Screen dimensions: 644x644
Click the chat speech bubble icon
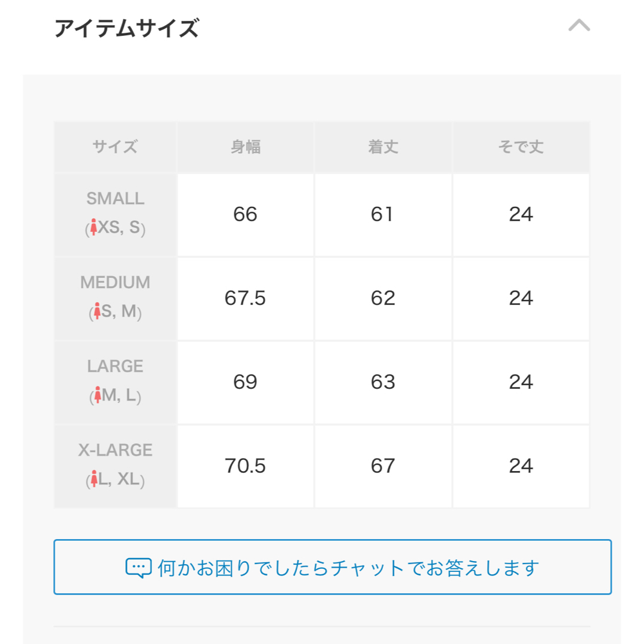(138, 568)
